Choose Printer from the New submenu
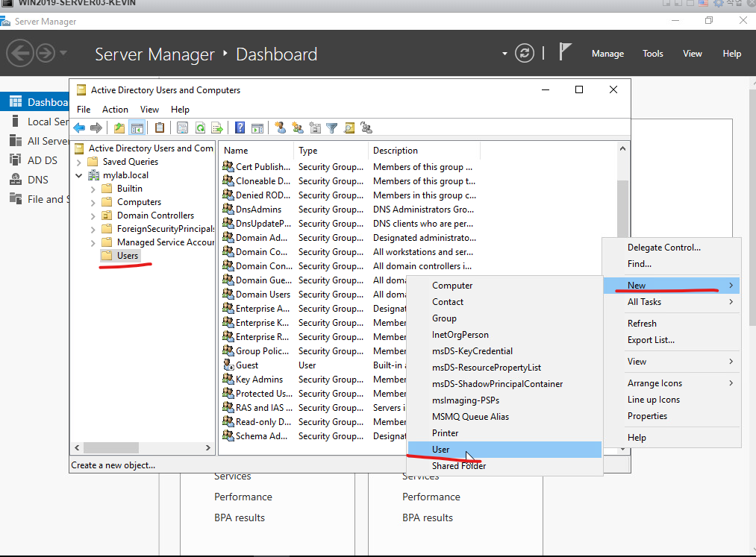Screen dimensions: 756x557 pos(504,433)
